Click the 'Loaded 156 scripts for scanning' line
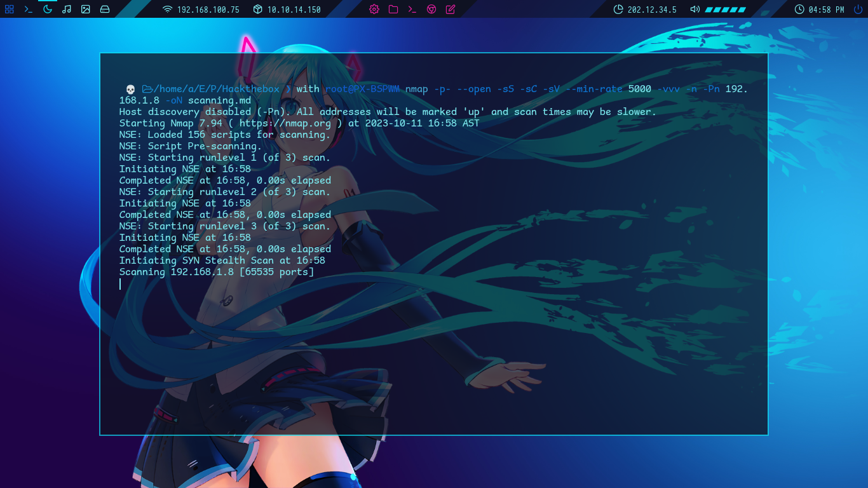The height and width of the screenshot is (488, 868). [x=225, y=135]
